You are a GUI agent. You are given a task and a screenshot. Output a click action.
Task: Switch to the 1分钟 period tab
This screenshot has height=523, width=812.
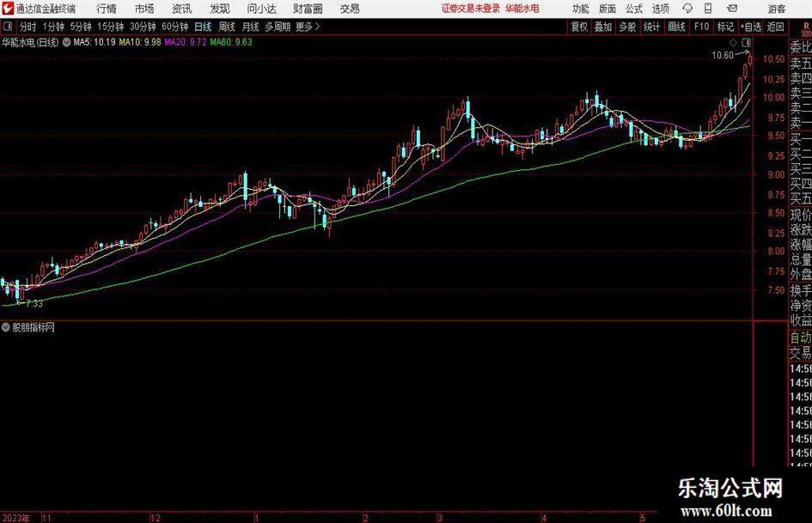pos(53,27)
